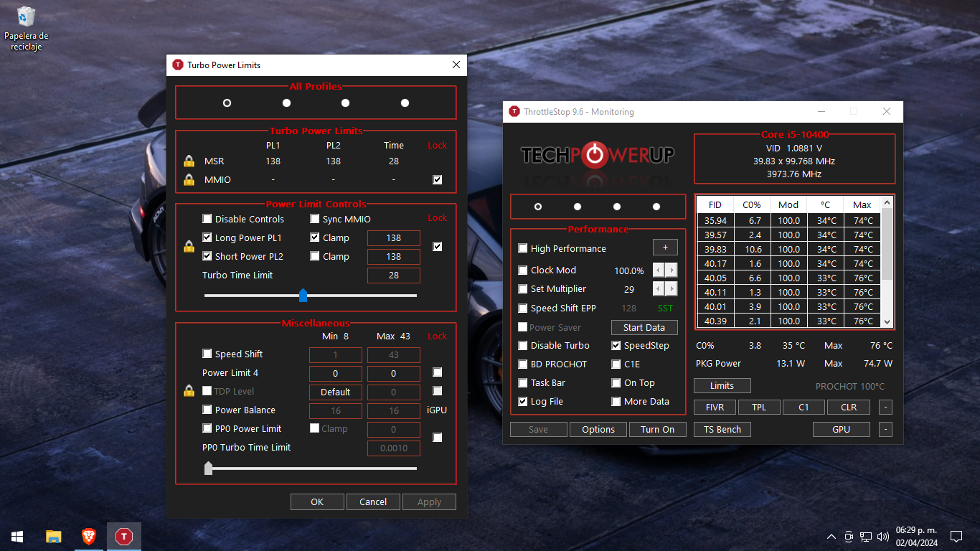The width and height of the screenshot is (980, 551).
Task: Show hidden system tray icons
Action: pos(831,536)
